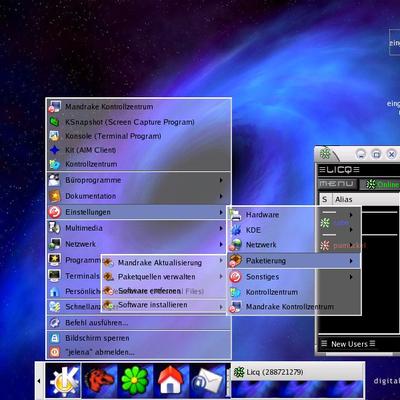Select Paketquellen verwalten menu entry
Screen dimensions: 400x400
pyautogui.click(x=163, y=277)
